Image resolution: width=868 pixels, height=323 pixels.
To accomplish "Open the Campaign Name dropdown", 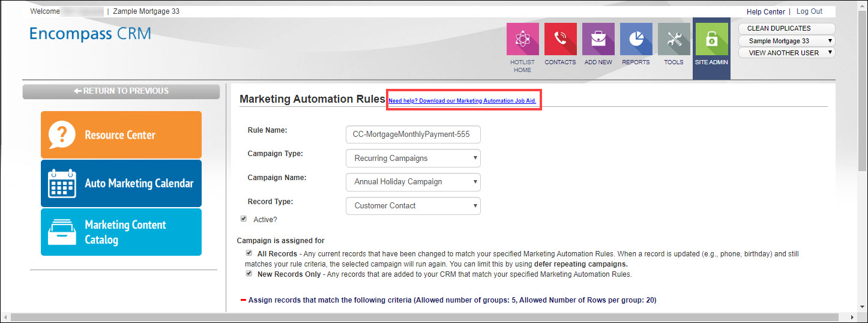I will 413,182.
